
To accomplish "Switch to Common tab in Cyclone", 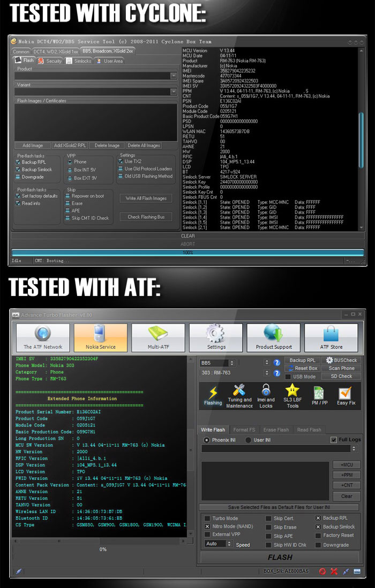I will tap(21, 51).
